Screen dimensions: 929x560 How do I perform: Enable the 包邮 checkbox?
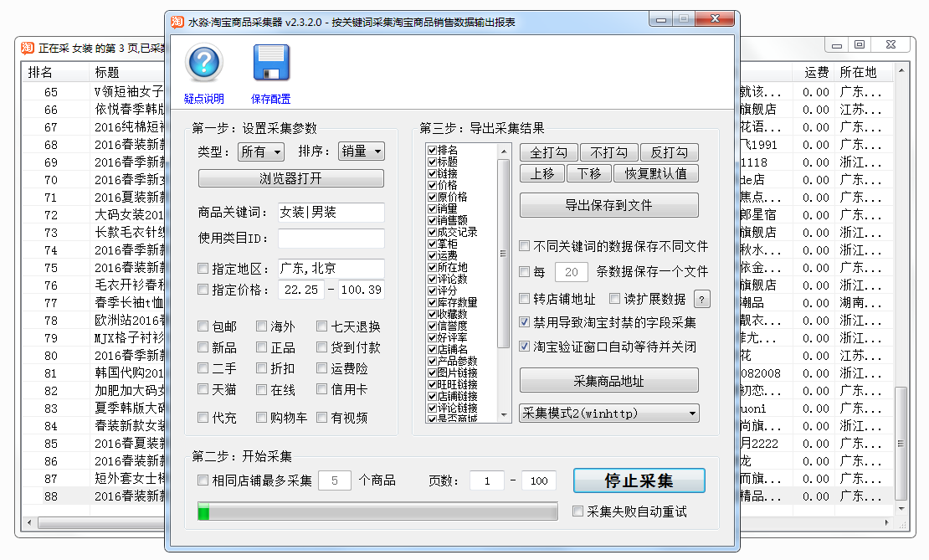coord(203,326)
